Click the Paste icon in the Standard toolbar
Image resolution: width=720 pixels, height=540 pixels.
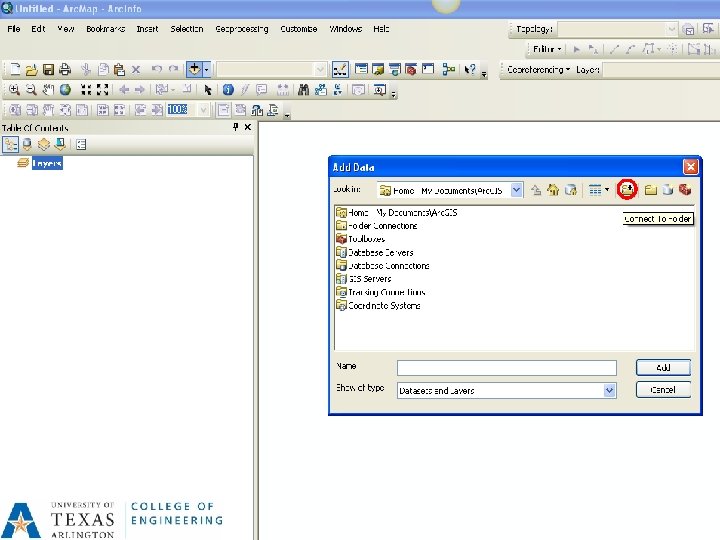tap(119, 69)
